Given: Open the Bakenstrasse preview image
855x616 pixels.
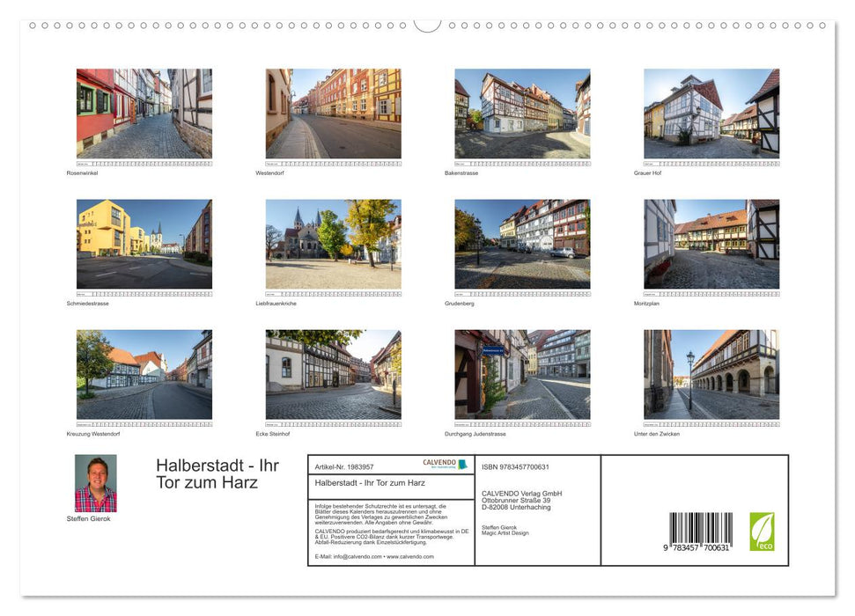Looking at the screenshot, I should point(522,114).
